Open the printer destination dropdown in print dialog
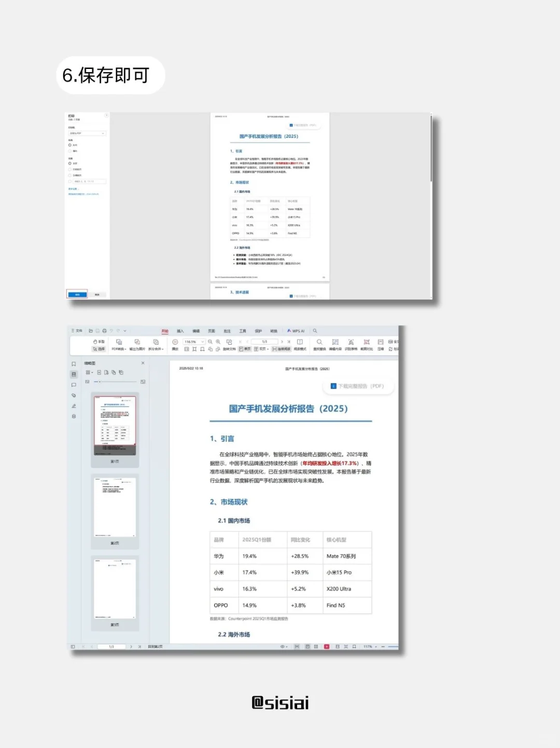This screenshot has width=560, height=748. pyautogui.click(x=87, y=133)
